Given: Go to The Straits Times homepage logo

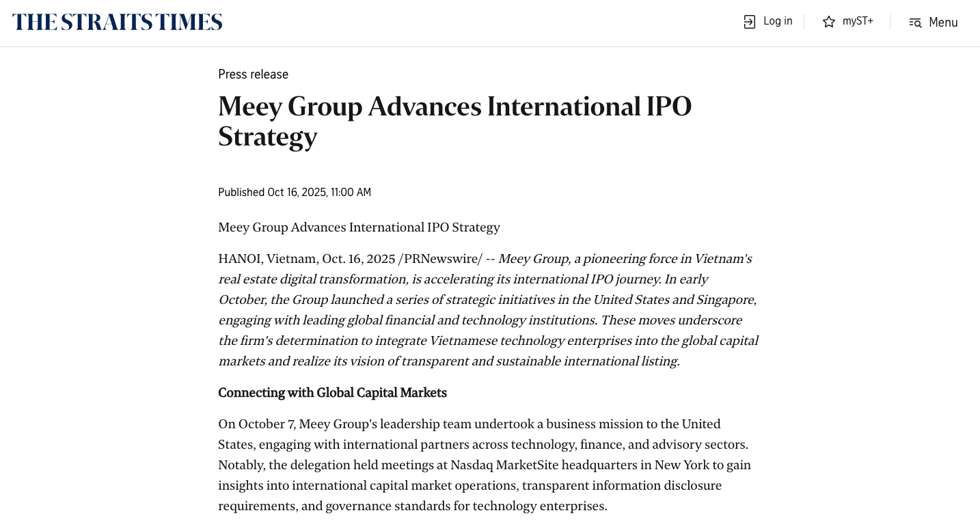Looking at the screenshot, I should (118, 22).
